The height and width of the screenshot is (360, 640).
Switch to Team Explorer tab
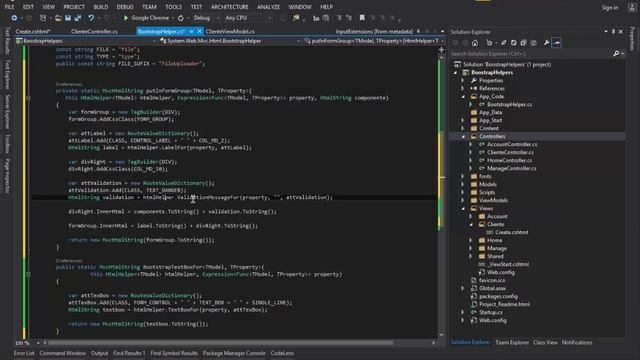[512, 342]
